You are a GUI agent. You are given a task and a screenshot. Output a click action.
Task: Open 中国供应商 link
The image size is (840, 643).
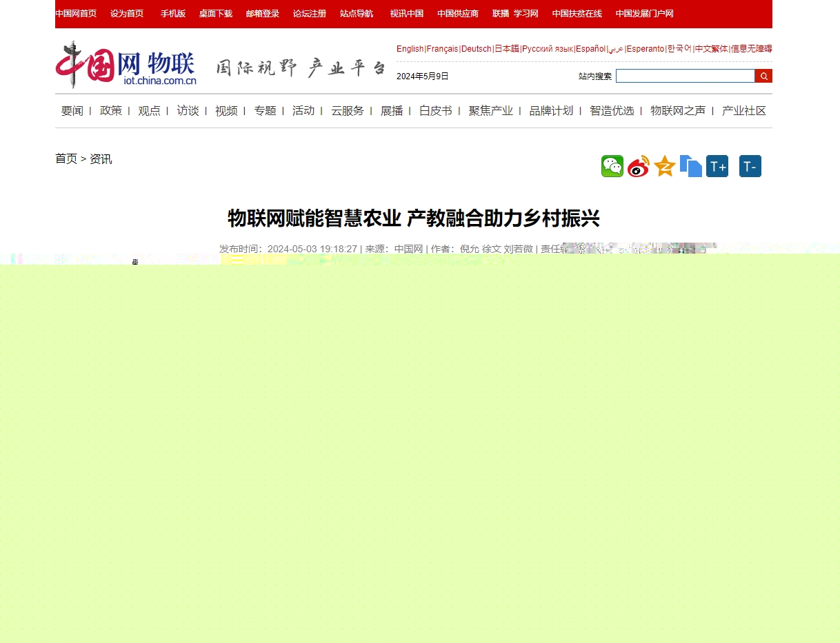458,14
